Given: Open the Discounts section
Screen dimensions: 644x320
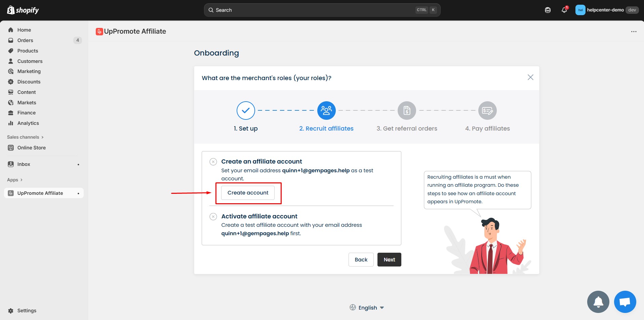Looking at the screenshot, I should coord(29,81).
